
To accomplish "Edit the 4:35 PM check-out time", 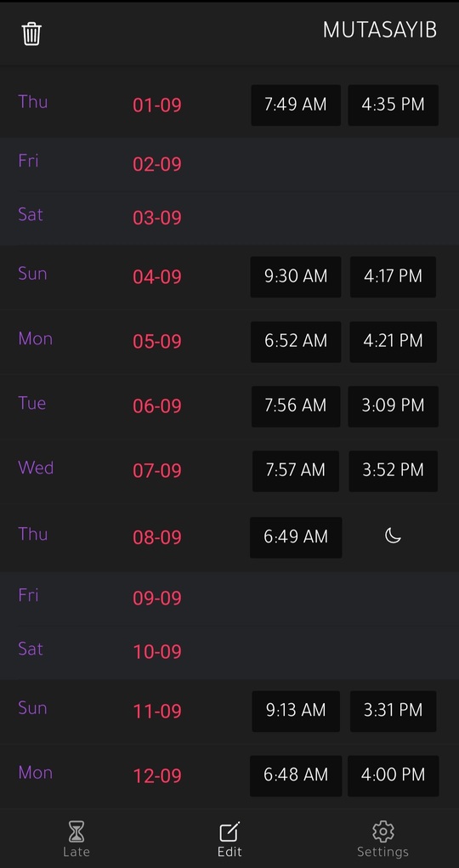I will point(393,105).
